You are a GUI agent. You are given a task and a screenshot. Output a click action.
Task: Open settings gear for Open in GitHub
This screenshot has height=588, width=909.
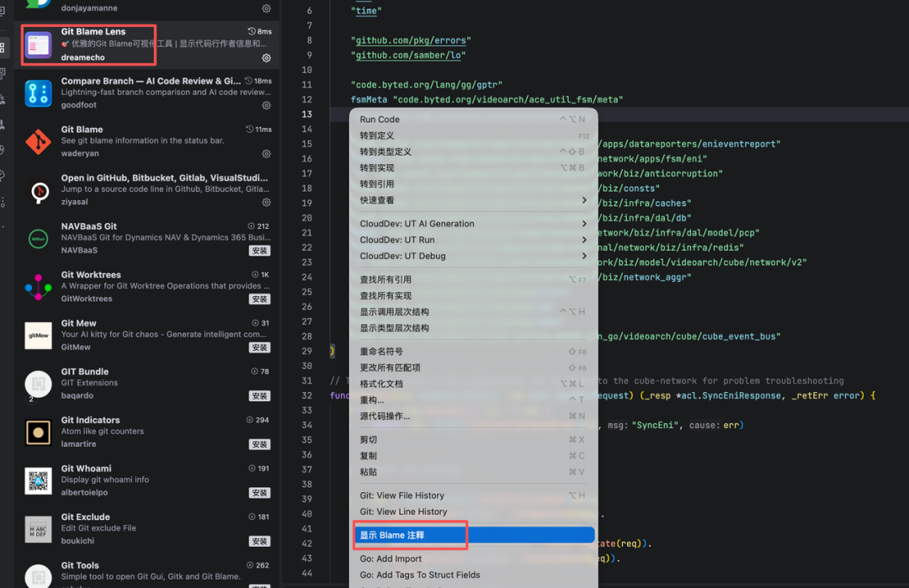point(266,202)
